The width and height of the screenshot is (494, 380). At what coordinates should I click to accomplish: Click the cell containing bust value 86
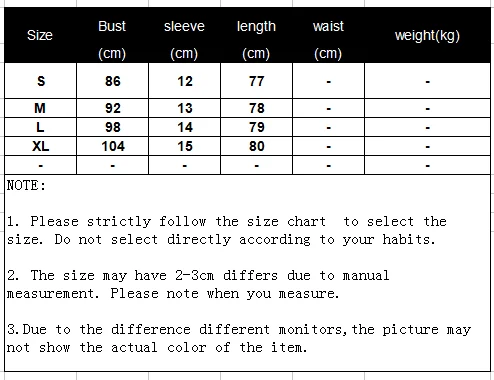pyautogui.click(x=112, y=81)
